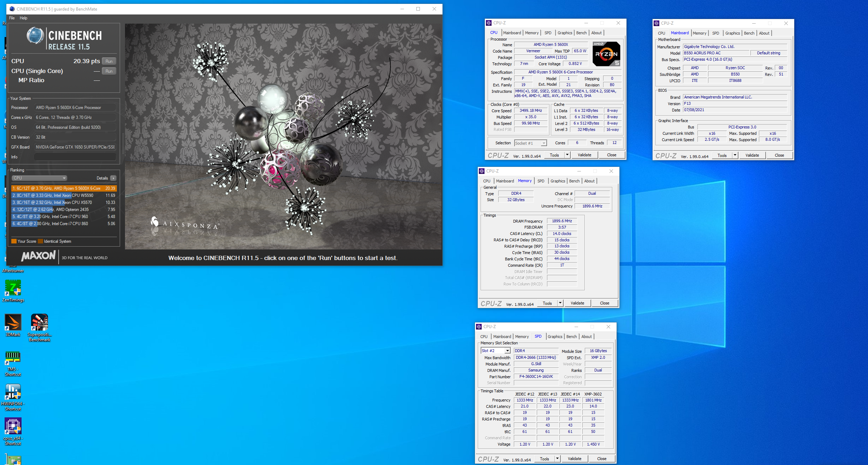Open the Ranking CPU dropdown in Cinebench
Viewport: 868px width, 465px height.
pos(39,178)
